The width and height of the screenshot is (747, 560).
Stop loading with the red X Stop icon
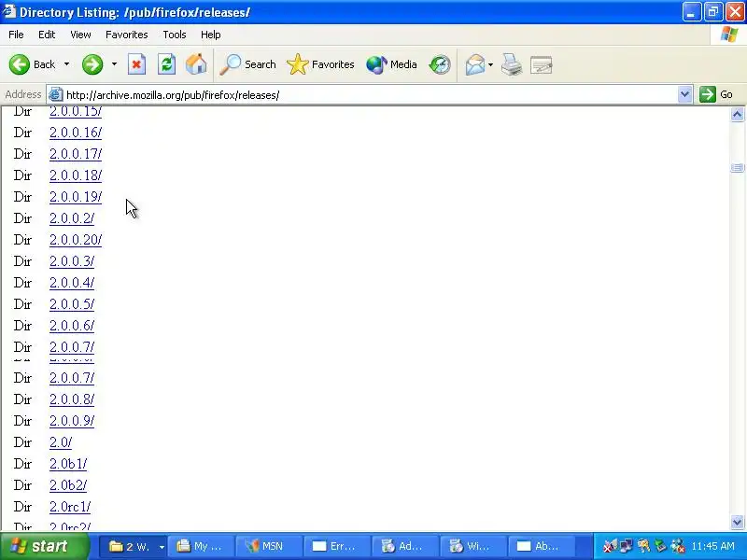[x=136, y=64]
